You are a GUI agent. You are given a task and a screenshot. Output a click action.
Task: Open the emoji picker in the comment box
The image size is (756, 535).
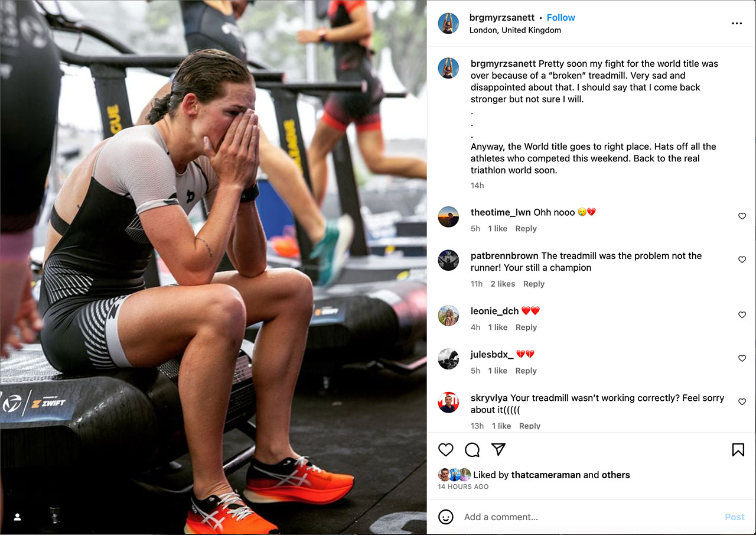tap(446, 517)
